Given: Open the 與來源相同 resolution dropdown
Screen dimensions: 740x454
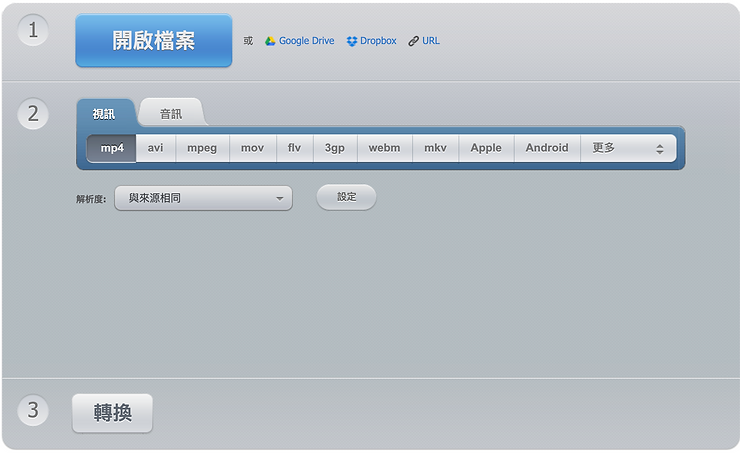Looking at the screenshot, I should (x=203, y=198).
